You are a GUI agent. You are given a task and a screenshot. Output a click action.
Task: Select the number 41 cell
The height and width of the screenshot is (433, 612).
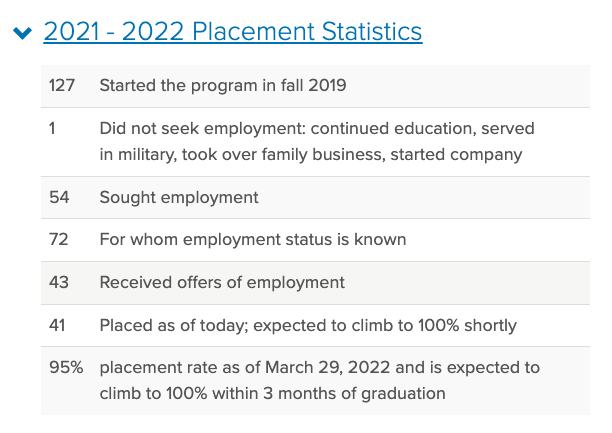(x=58, y=326)
